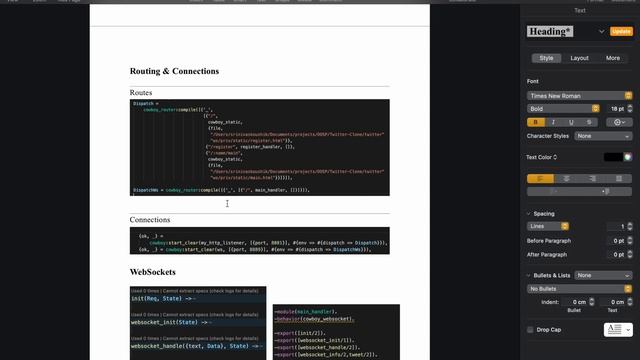This screenshot has height=360, width=640.
Task: Adjust the Text indent stepper
Action: [630, 302]
